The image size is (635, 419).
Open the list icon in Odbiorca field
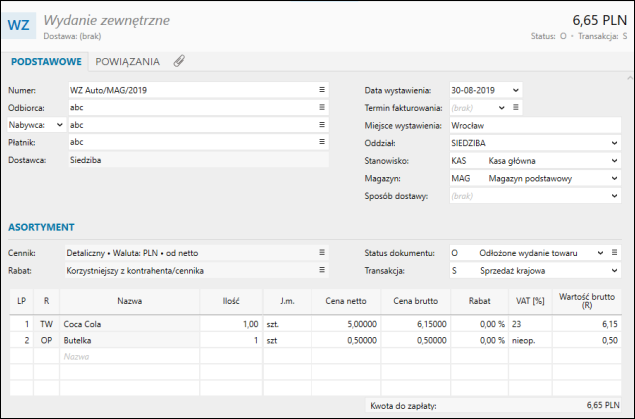pyautogui.click(x=322, y=107)
